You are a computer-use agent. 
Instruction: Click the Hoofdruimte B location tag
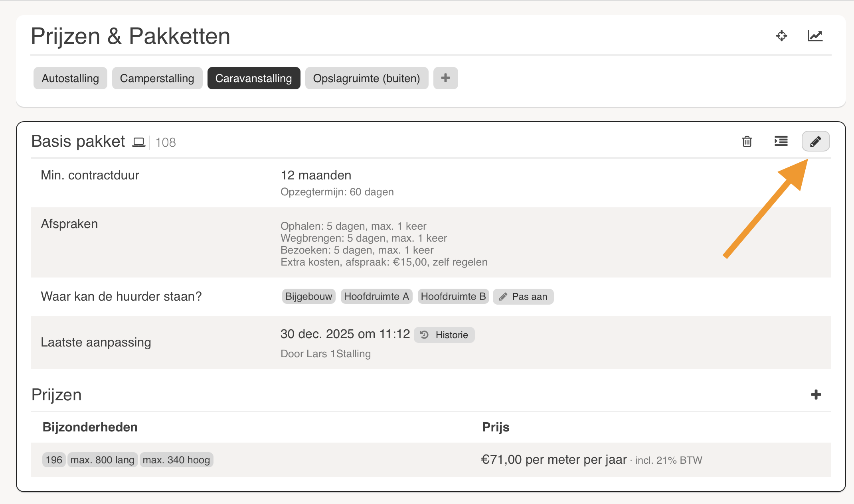pyautogui.click(x=453, y=297)
